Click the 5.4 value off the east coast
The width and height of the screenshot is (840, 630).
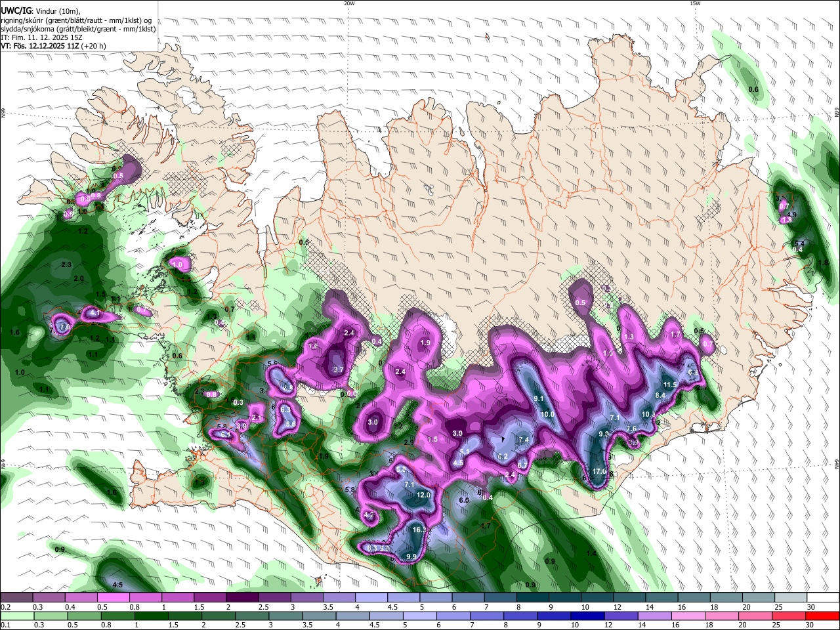coord(799,243)
